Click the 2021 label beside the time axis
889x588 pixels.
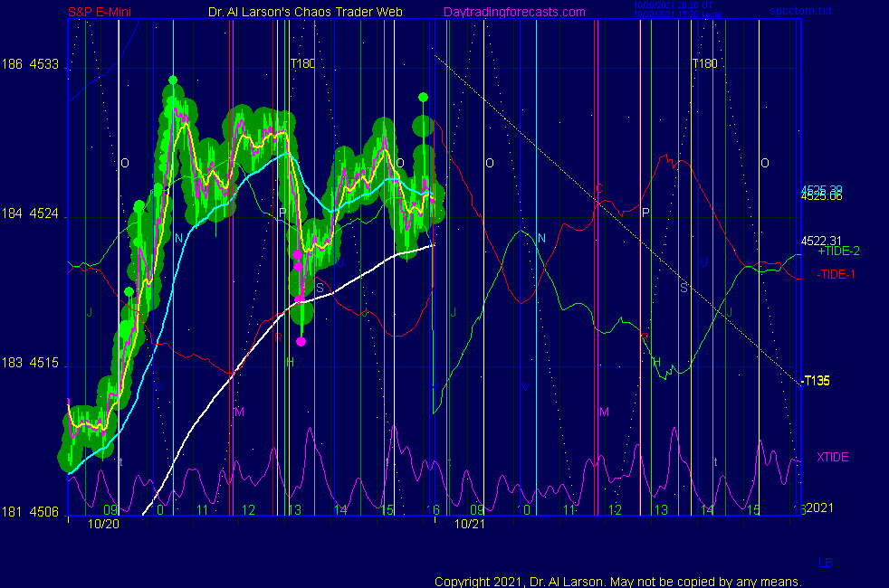[820, 507]
